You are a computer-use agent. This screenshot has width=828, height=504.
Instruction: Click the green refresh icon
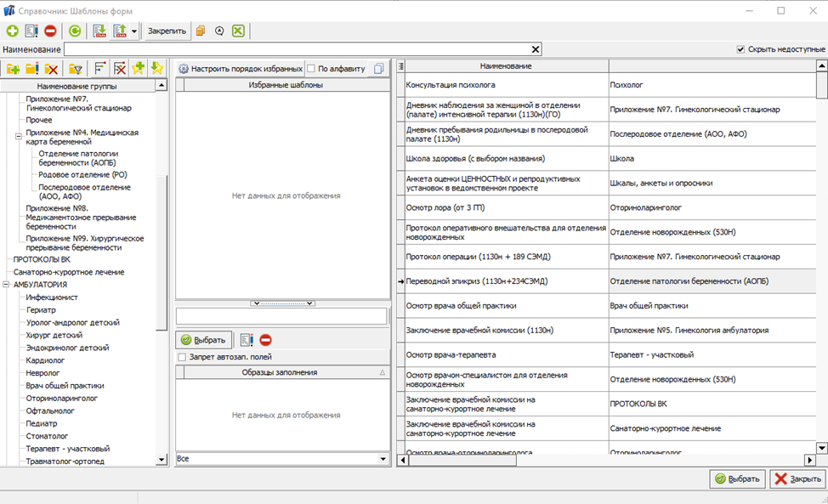click(x=75, y=31)
